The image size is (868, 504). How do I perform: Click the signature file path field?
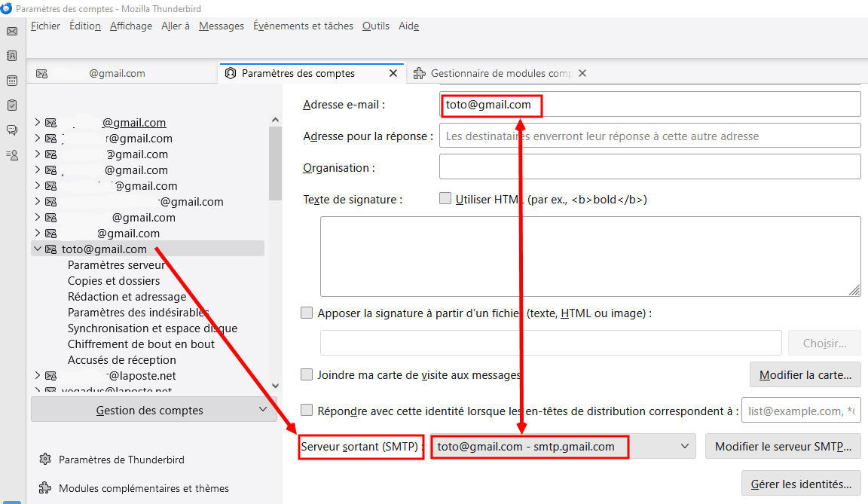click(x=551, y=343)
